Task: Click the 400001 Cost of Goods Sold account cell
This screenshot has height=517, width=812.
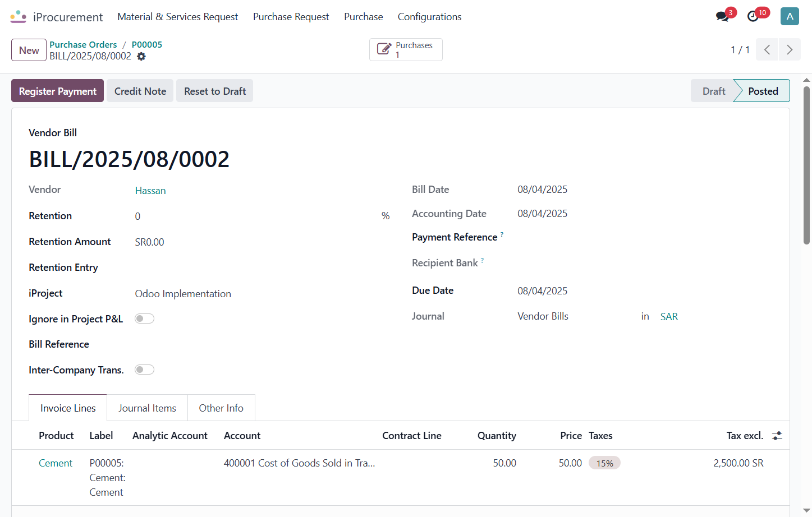Action: [x=299, y=463]
